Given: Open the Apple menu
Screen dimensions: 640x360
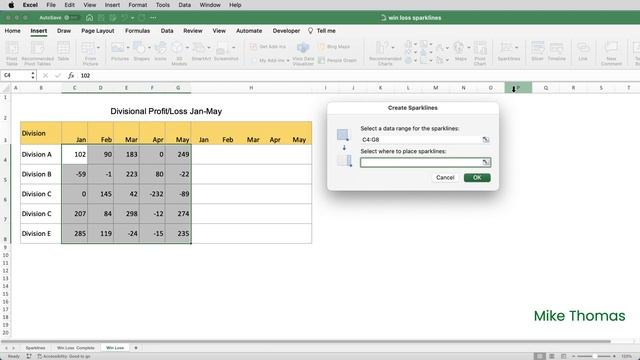Looking at the screenshot, I should point(11,5).
